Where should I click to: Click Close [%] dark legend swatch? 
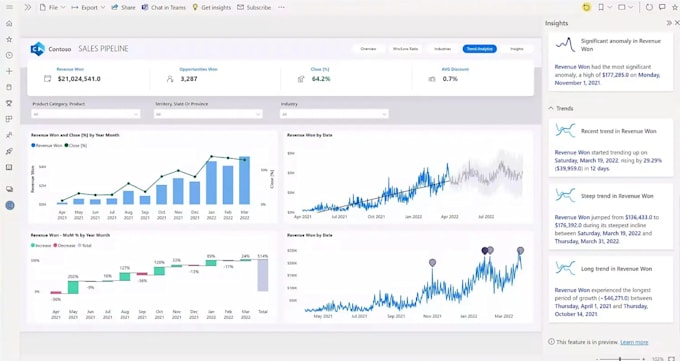coord(66,146)
